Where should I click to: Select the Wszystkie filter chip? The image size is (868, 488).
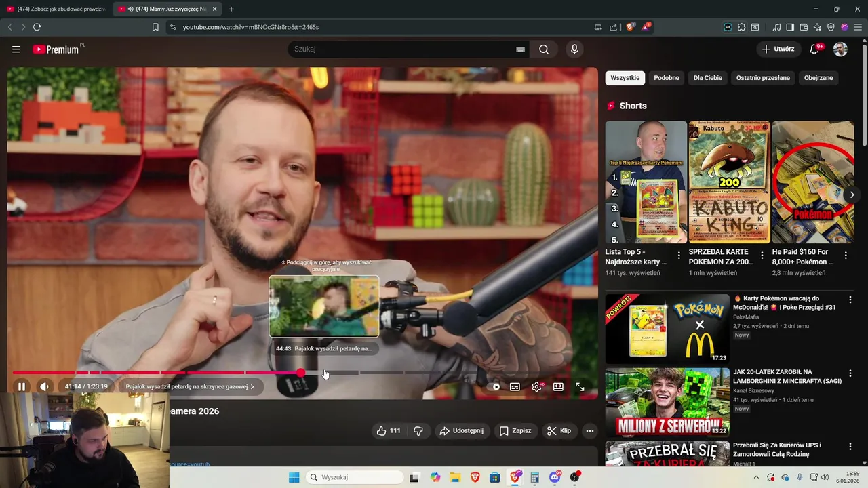tap(625, 78)
